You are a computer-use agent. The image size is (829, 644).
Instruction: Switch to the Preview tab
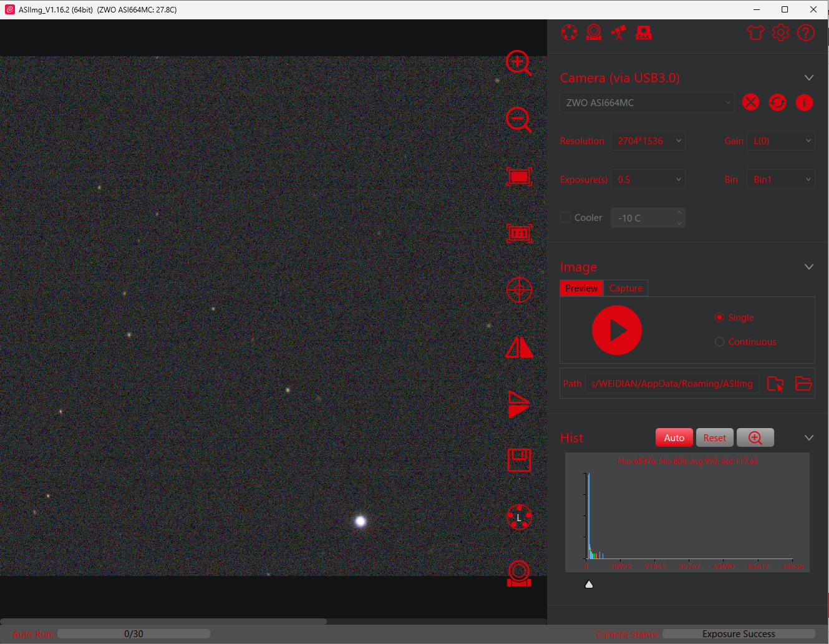pyautogui.click(x=581, y=288)
